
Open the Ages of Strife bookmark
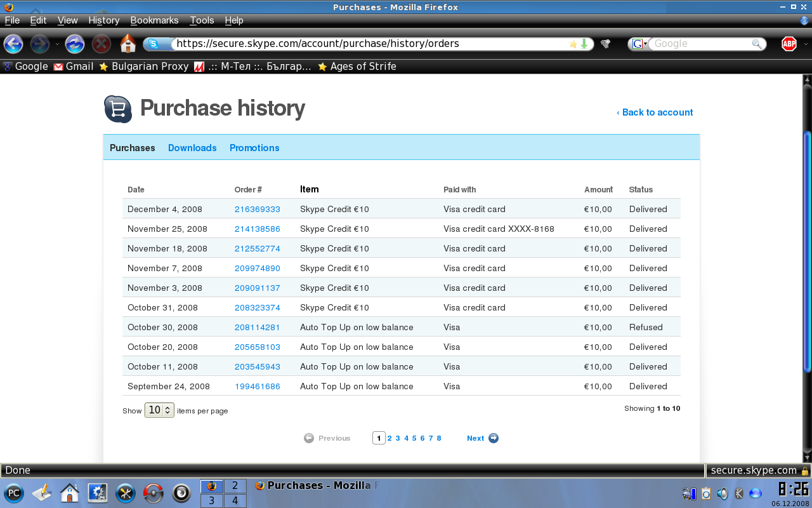[x=357, y=66]
